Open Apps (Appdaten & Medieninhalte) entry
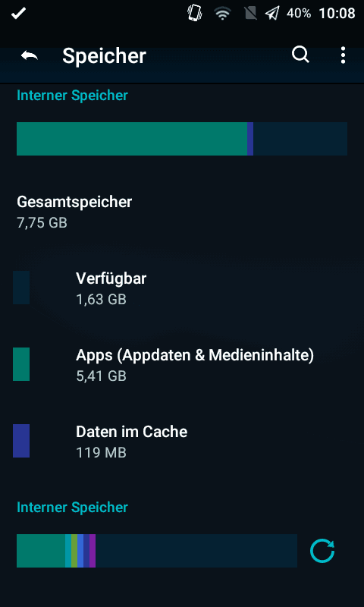364x607 pixels. [x=182, y=364]
